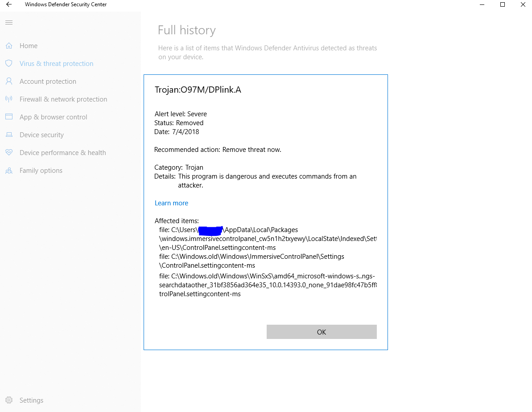Open Settings in the sidebar
Image resolution: width=532 pixels, height=412 pixels.
pyautogui.click(x=32, y=400)
